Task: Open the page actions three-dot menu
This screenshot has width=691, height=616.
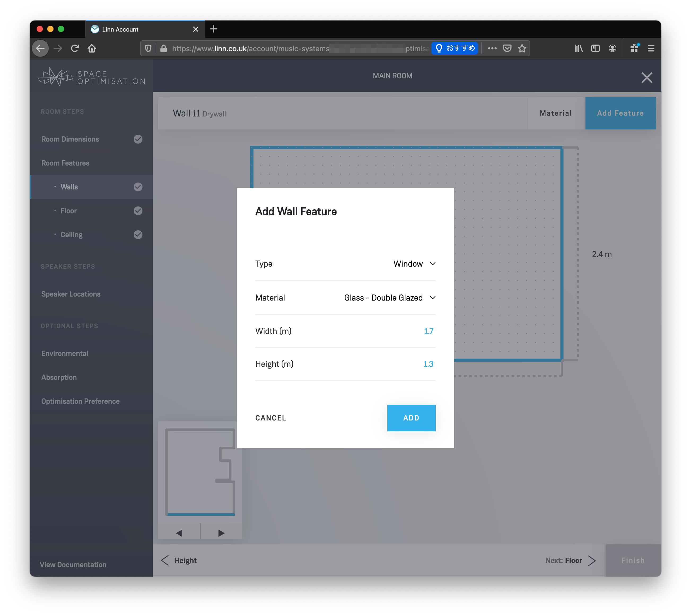Action: (x=492, y=48)
